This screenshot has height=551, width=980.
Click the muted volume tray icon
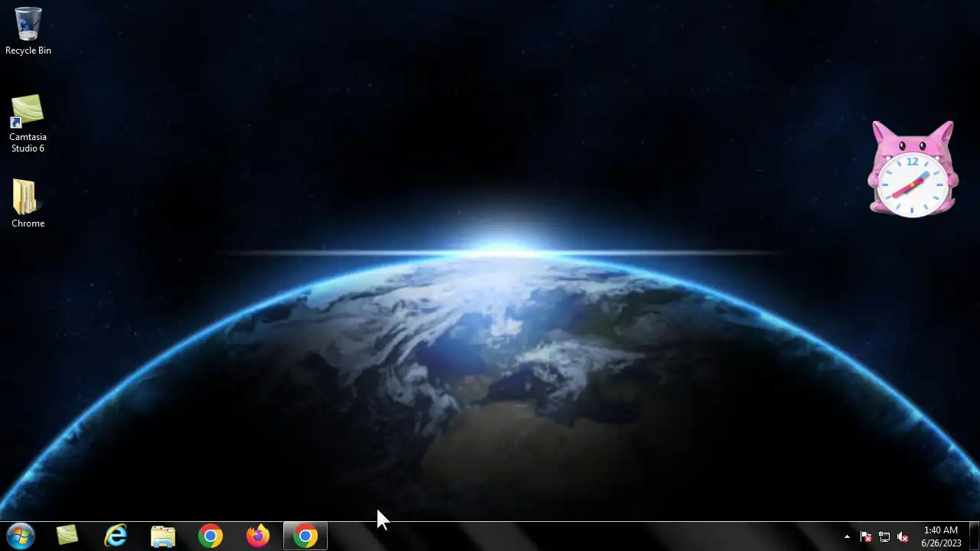(903, 536)
